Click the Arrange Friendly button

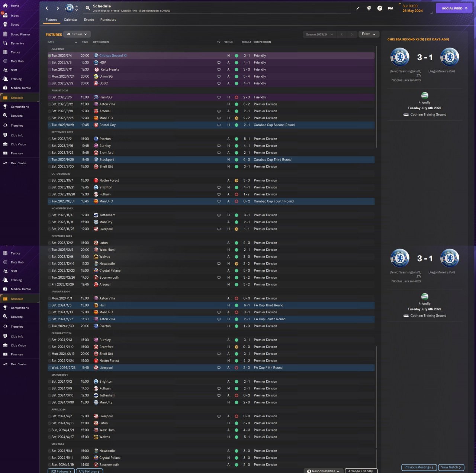click(x=361, y=471)
